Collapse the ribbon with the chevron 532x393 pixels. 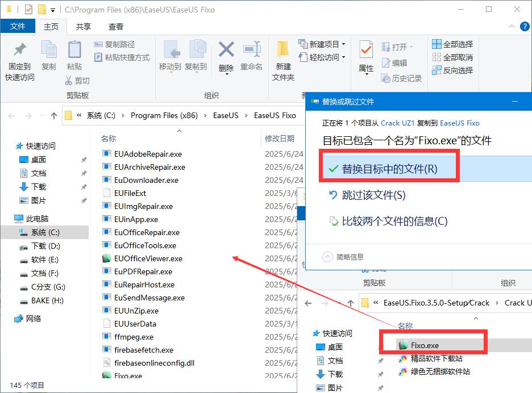click(512, 27)
